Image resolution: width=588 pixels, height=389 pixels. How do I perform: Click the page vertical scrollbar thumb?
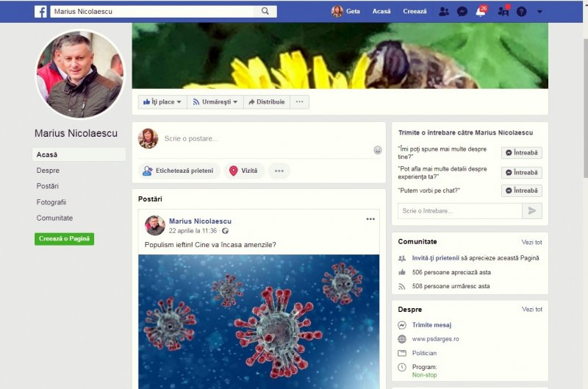[585, 107]
